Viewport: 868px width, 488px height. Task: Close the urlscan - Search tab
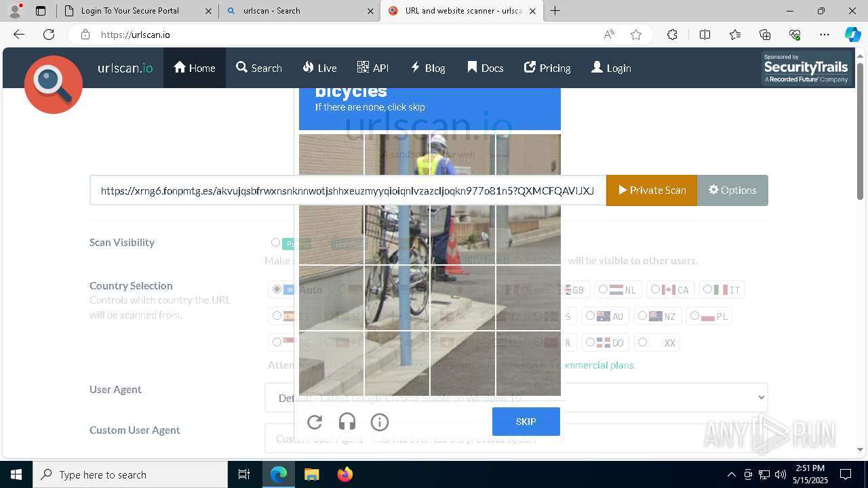[x=370, y=11]
